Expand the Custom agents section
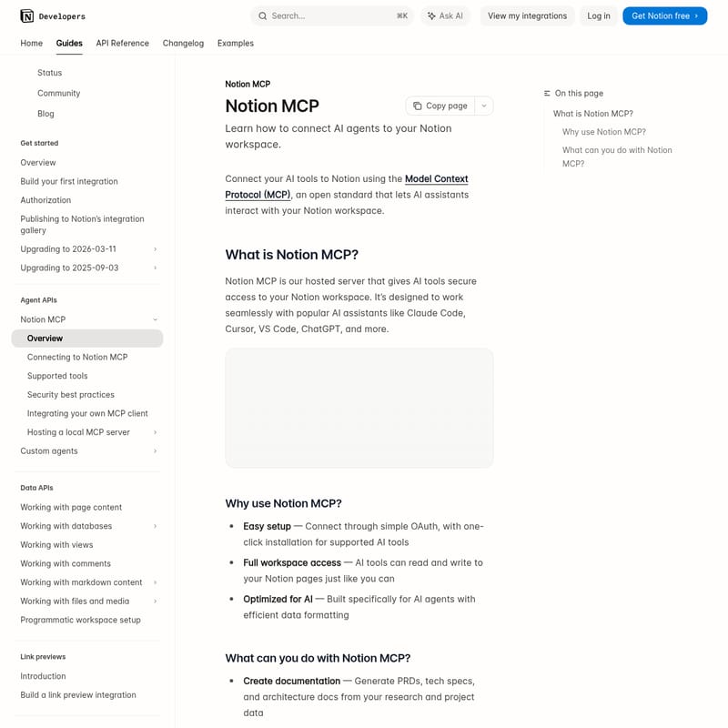This screenshot has height=728, width=728. pos(156,451)
